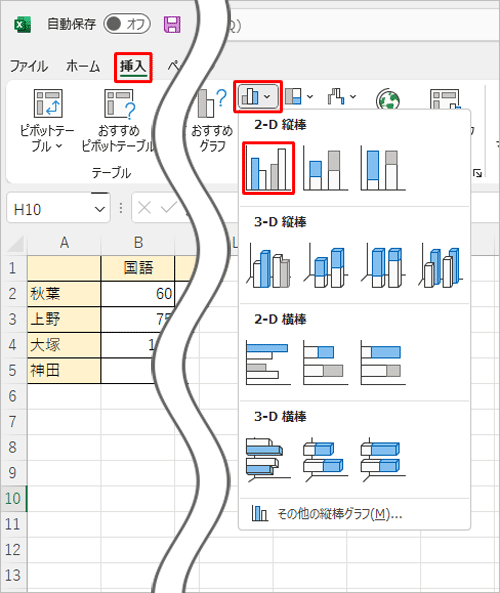Select row 1 header
Screen dimensions: 500x593
click(13, 268)
